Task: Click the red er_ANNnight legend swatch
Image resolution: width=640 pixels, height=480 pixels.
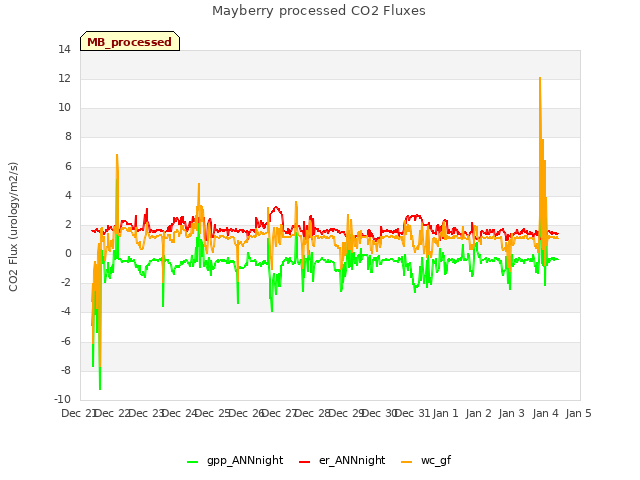Action: (304, 462)
